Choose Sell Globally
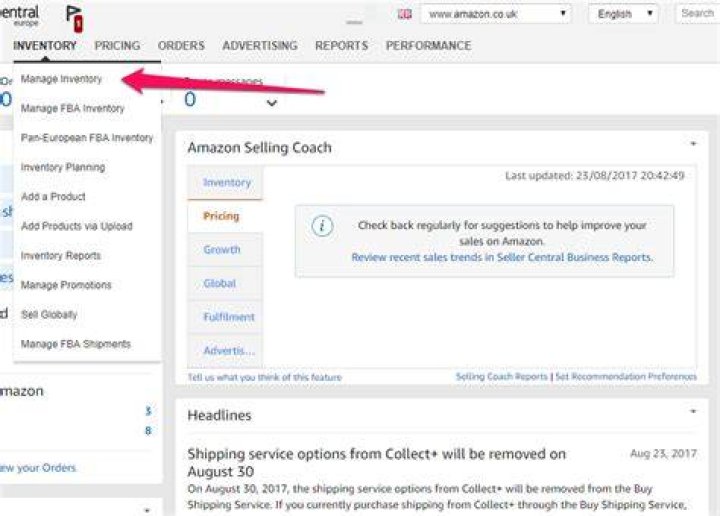Viewport: 720px width, 516px height. 49,314
